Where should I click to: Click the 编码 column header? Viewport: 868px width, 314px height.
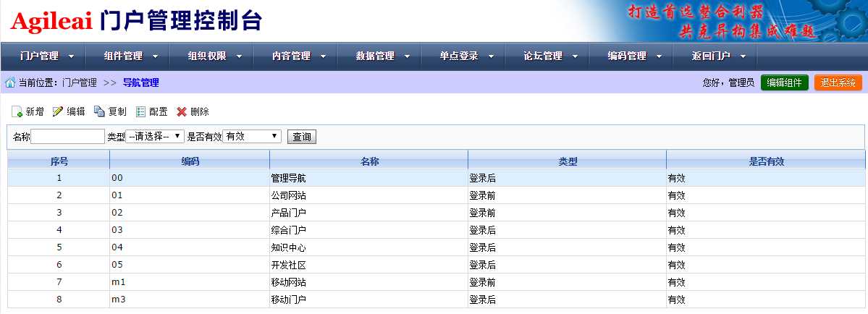tap(190, 162)
